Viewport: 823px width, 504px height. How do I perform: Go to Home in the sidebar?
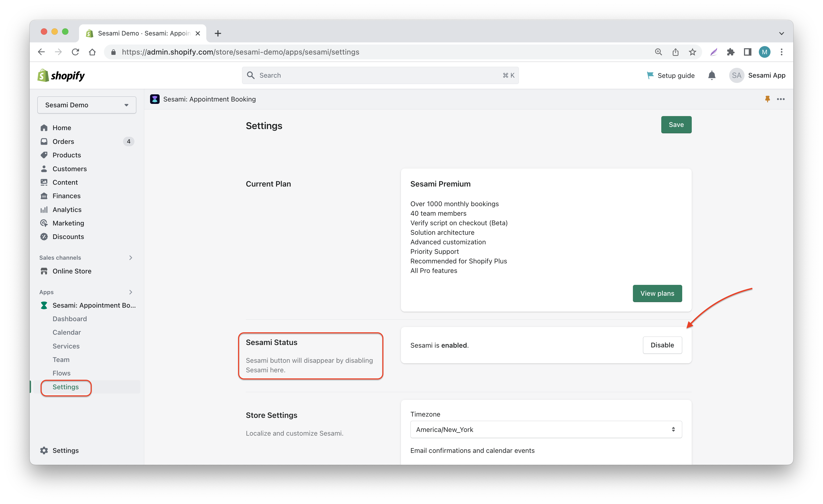62,128
